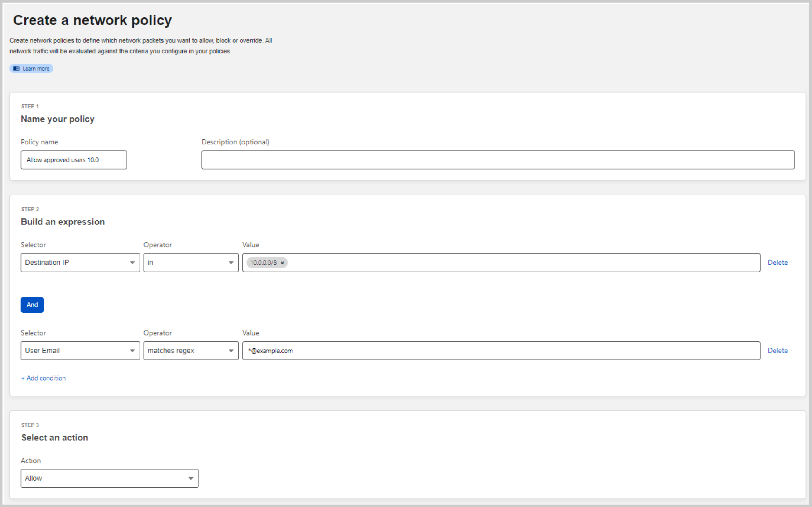Delete the Destination IP condition
Image resolution: width=812 pixels, height=507 pixels.
pos(778,263)
